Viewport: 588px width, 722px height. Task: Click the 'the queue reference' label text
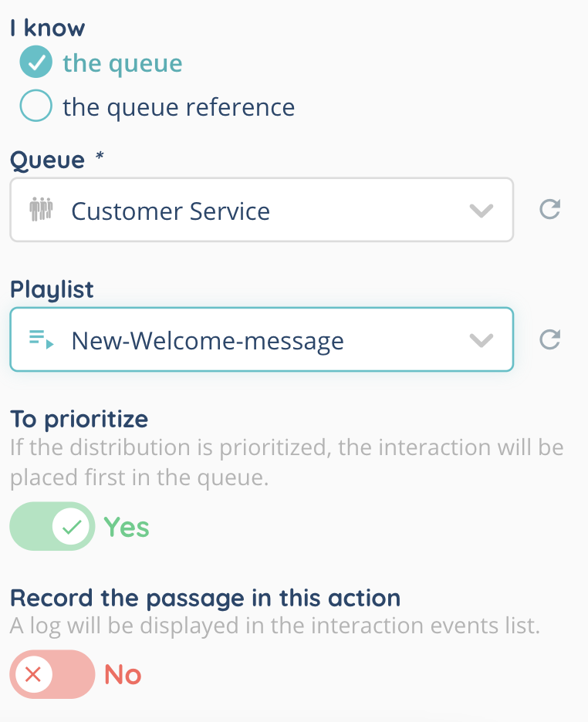[x=178, y=106]
